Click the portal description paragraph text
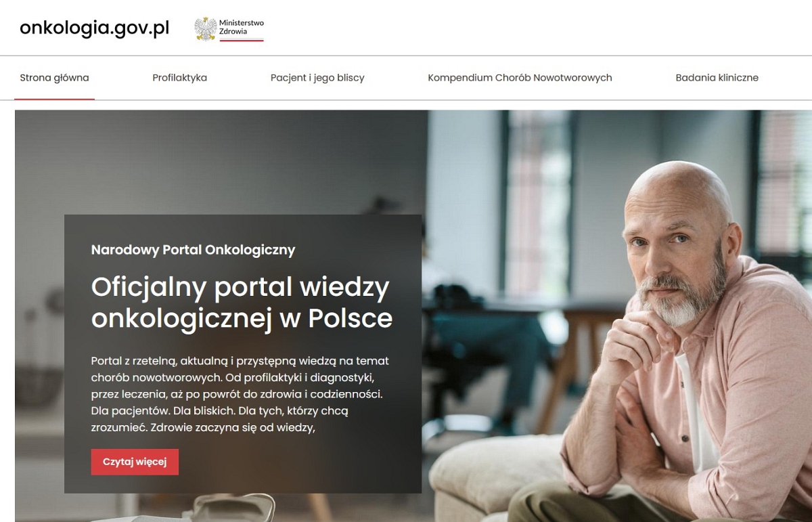Viewport: 812px width, 522px height. click(240, 394)
